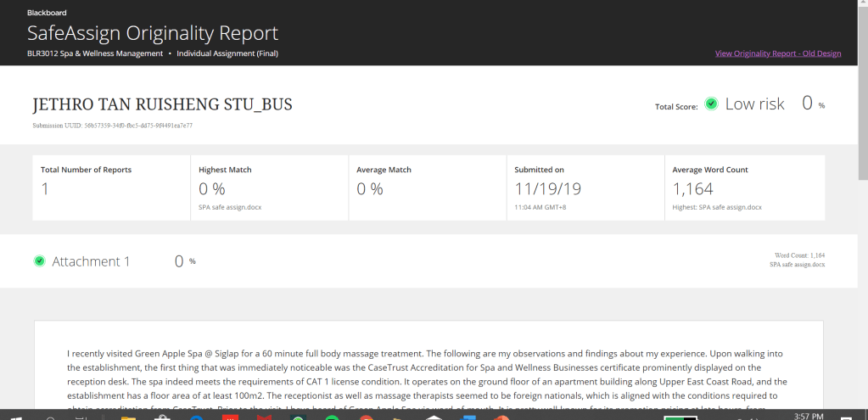Select the Highest Match statistics card
Viewport: 868px width, 420px height.
pos(269,188)
